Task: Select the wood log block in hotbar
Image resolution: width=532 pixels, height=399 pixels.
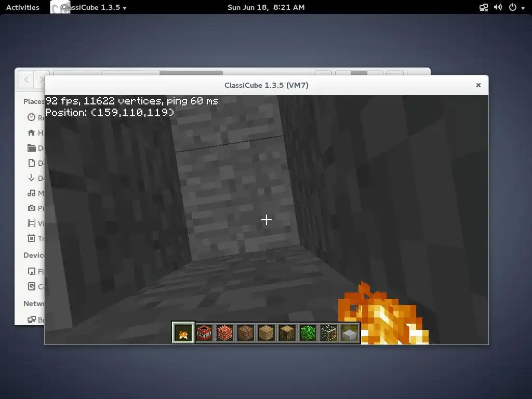Action: (x=287, y=333)
